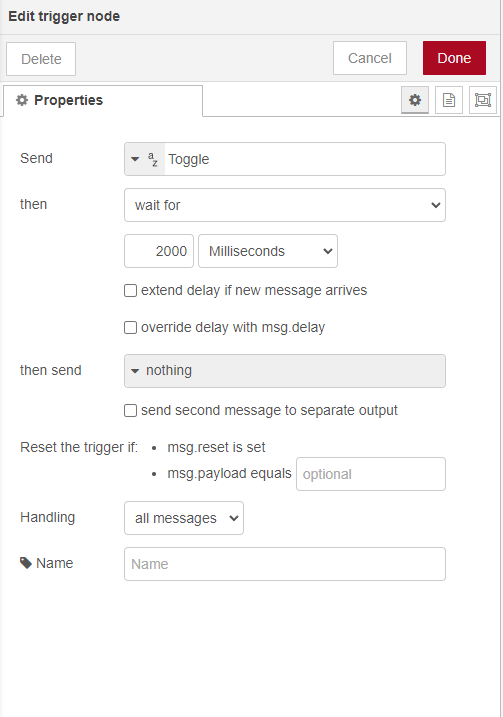Screen dimensions: 503x717
Task: Click the Name tag icon
Action: 26,563
